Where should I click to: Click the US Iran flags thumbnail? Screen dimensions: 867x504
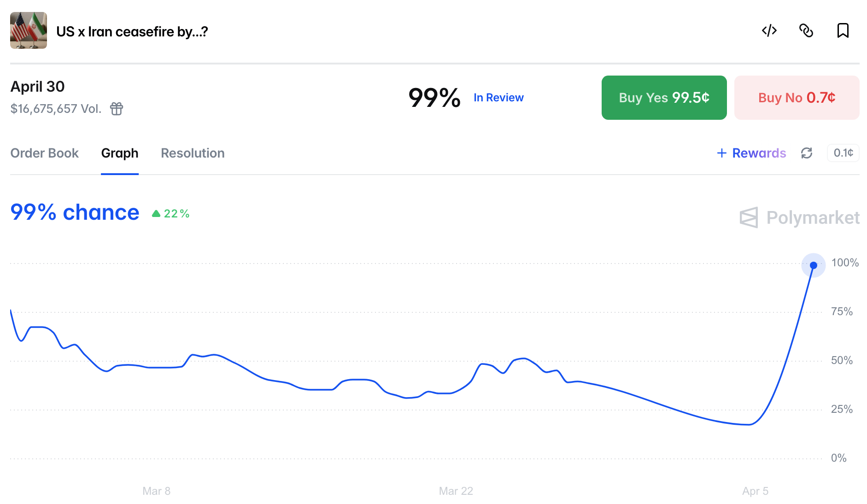[29, 30]
